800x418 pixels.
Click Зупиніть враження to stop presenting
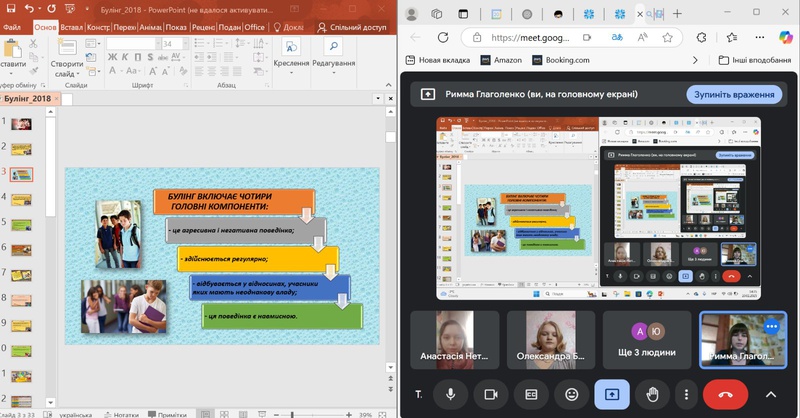click(x=734, y=94)
